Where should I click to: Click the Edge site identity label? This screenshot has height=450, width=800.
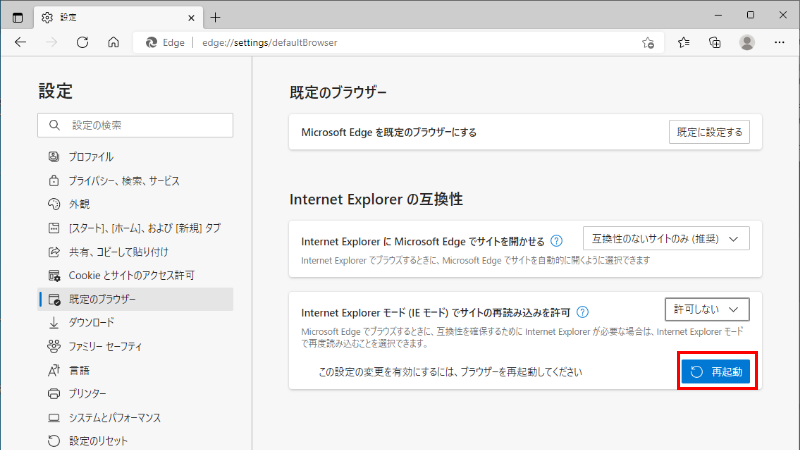(165, 43)
